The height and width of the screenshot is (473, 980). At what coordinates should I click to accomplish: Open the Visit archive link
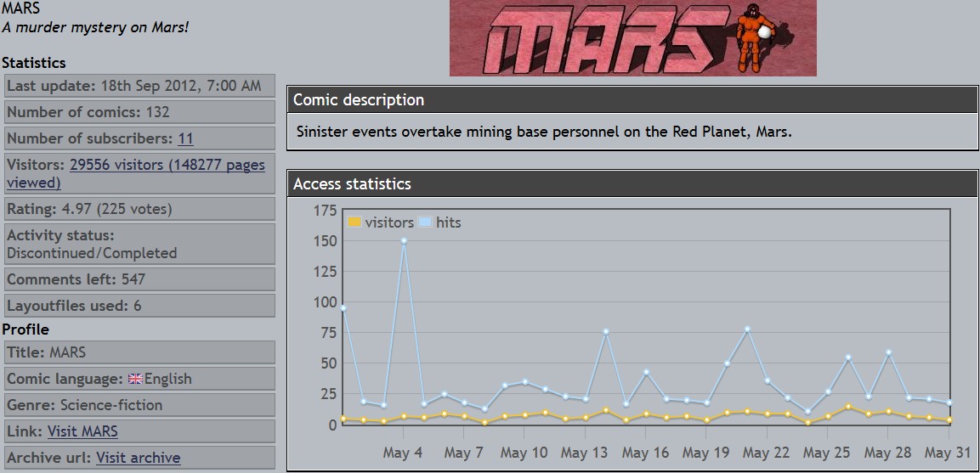[138, 458]
